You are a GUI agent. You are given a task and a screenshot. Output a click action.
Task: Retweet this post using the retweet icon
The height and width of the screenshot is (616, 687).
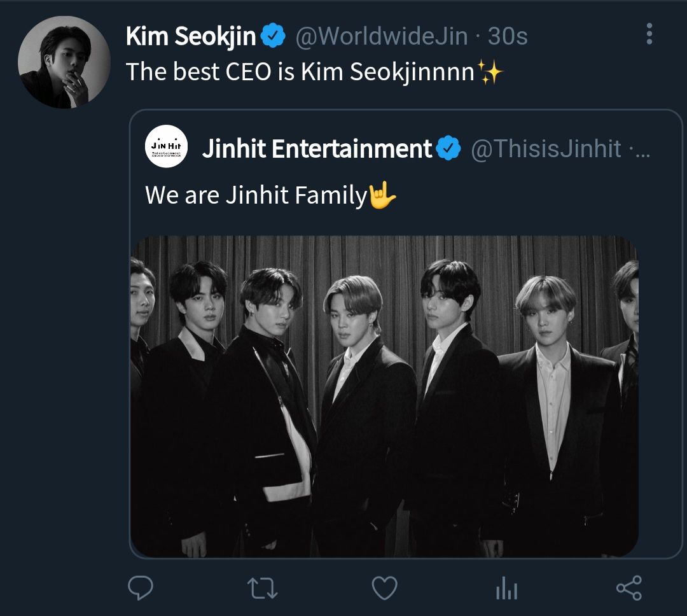coord(262,588)
